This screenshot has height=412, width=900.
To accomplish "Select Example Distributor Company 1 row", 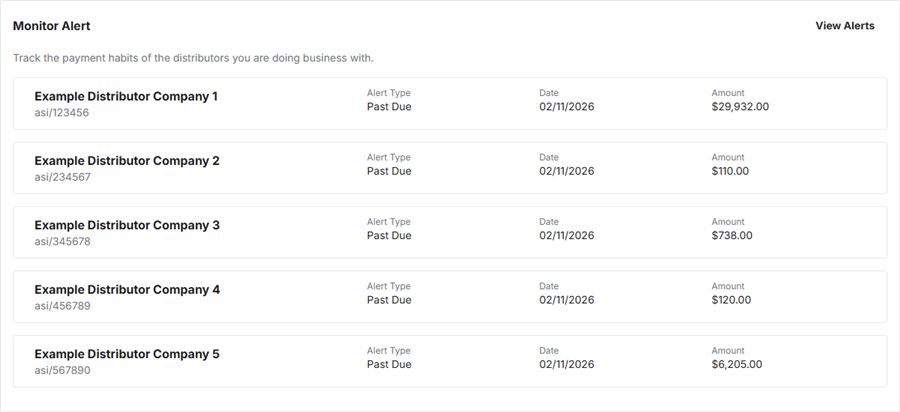I will 126,97.
